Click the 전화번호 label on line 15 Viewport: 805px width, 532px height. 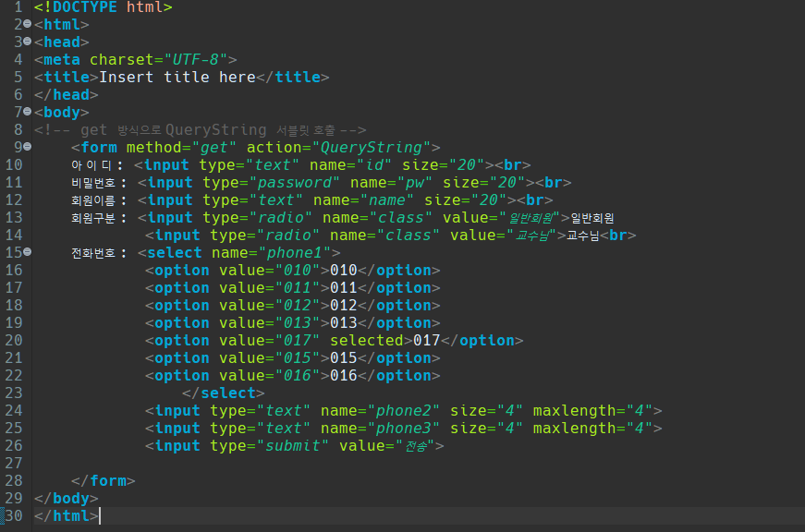click(93, 253)
